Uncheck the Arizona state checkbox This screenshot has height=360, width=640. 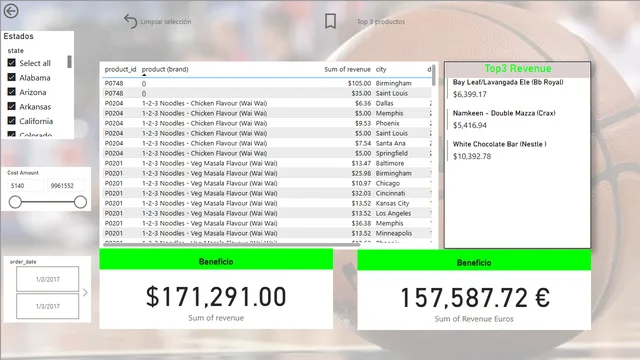click(11, 92)
